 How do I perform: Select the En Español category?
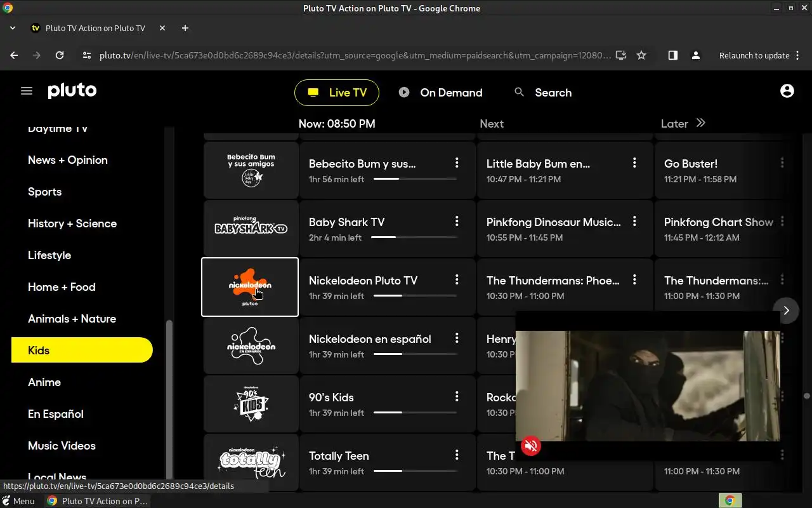point(56,414)
